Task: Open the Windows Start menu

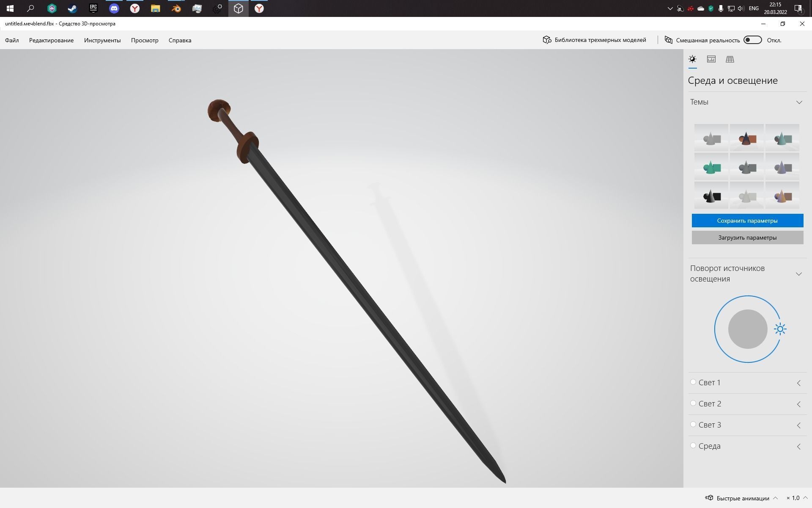Action: click(x=10, y=8)
